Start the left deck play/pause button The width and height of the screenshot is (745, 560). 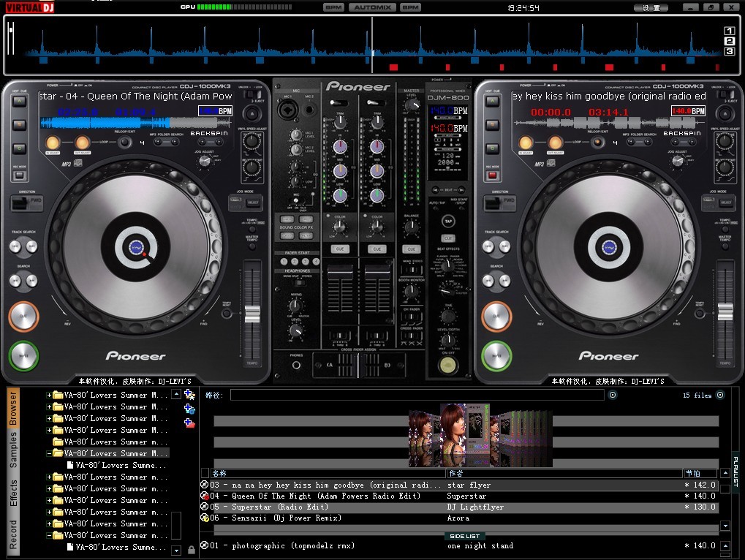coord(23,355)
